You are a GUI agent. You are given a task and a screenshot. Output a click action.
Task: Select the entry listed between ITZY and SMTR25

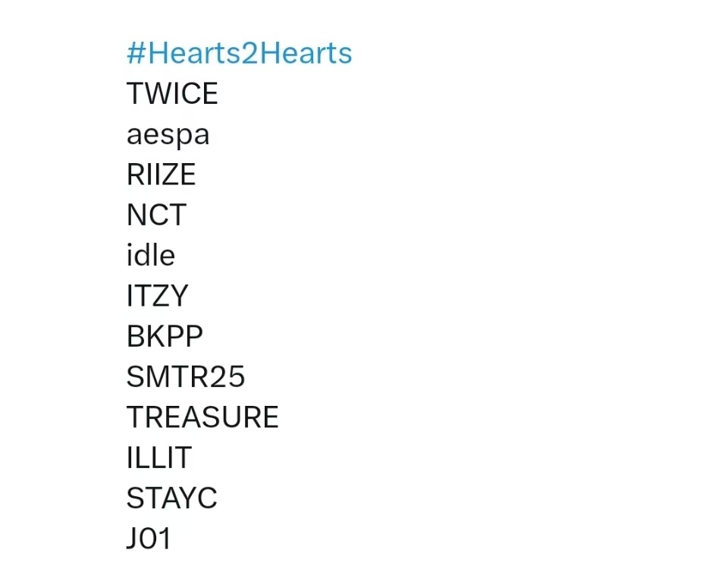(x=165, y=336)
